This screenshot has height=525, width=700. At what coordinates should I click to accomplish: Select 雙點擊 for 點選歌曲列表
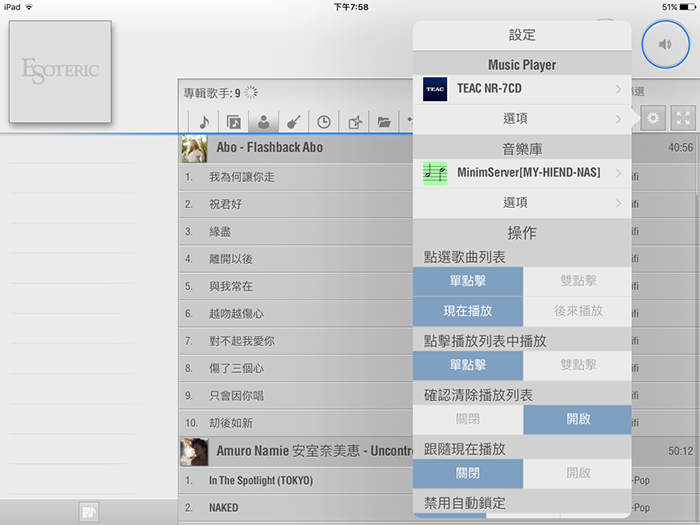578,281
